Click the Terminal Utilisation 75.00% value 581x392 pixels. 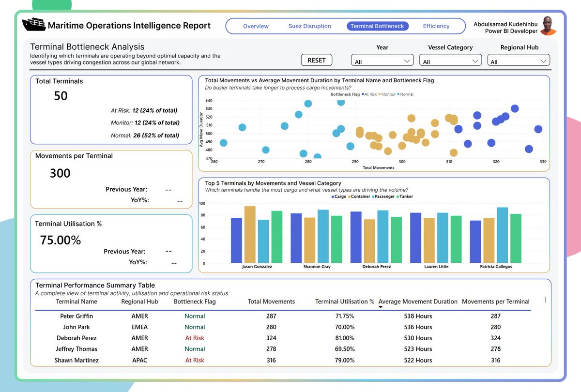point(61,240)
